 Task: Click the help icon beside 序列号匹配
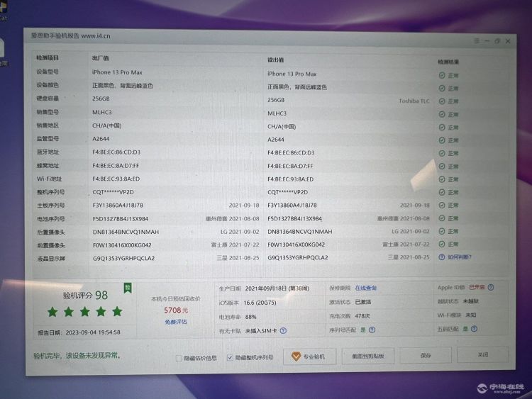pos(372,330)
